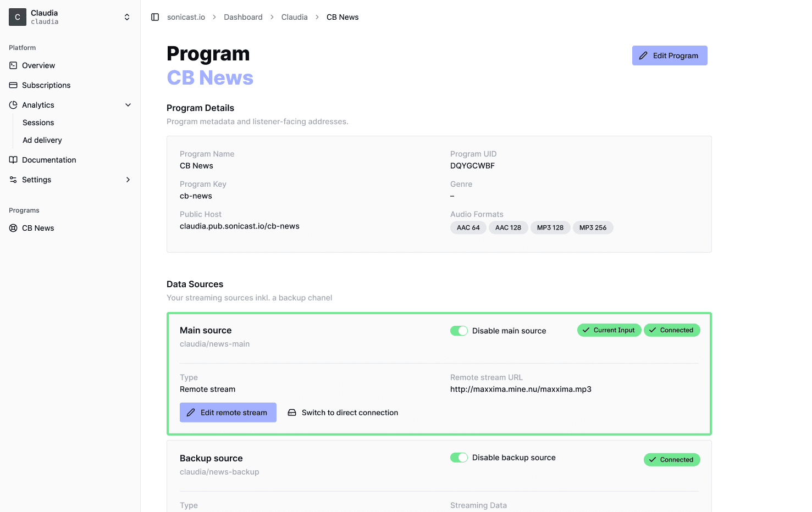Click the AAC 128 format tag

[x=508, y=227]
